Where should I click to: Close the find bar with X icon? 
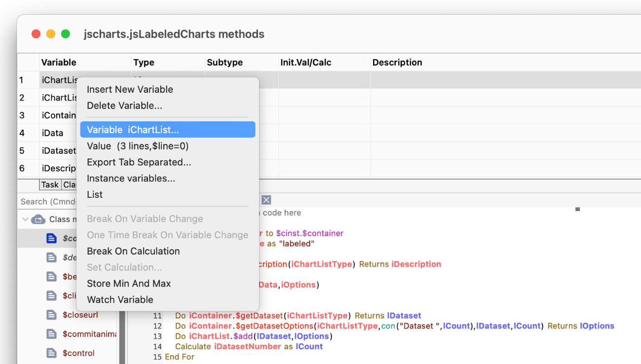click(x=266, y=200)
